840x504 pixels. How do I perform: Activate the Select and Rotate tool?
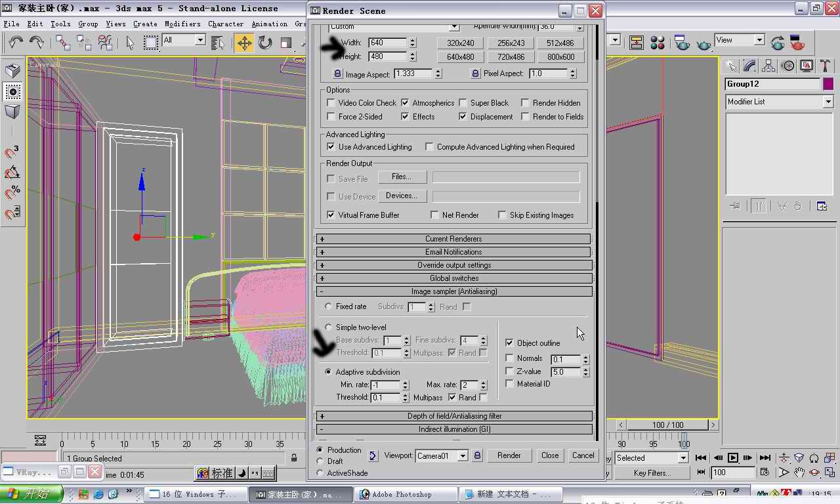(x=265, y=43)
